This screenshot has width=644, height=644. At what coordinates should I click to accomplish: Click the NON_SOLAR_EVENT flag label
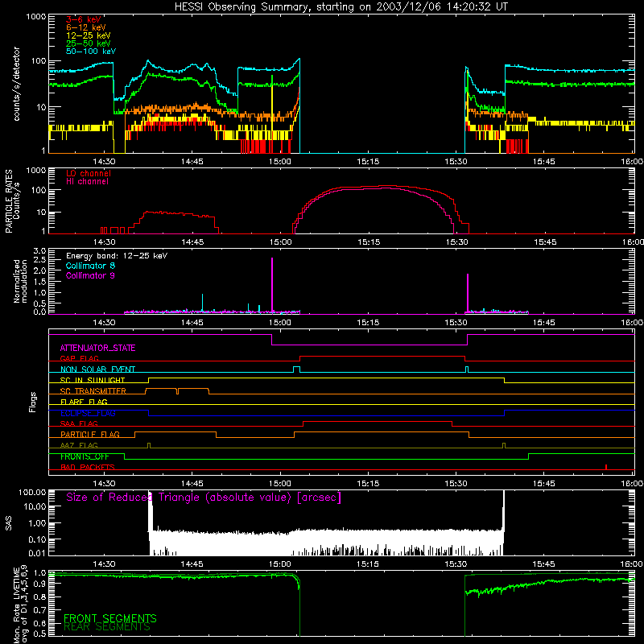coord(97,369)
